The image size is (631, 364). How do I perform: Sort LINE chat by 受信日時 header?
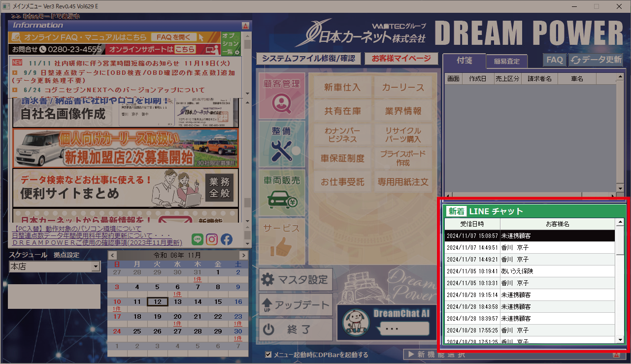point(472,224)
